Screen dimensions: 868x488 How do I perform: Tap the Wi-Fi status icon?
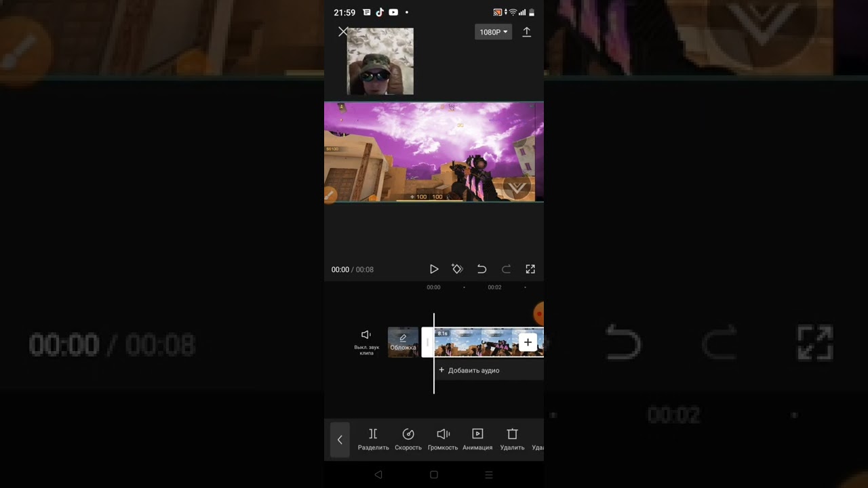pos(513,12)
